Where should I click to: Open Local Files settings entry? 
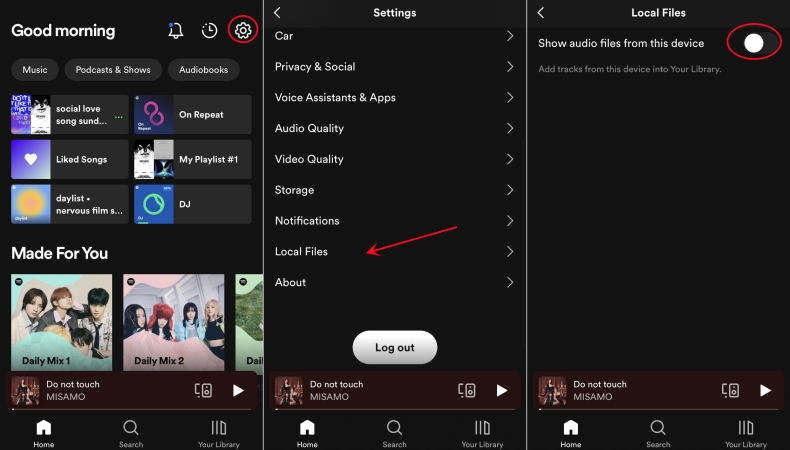394,251
